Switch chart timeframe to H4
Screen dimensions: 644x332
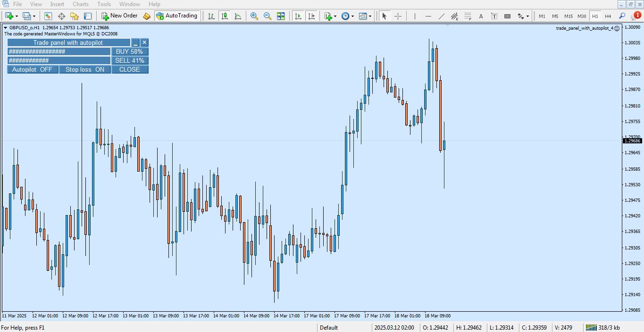608,16
